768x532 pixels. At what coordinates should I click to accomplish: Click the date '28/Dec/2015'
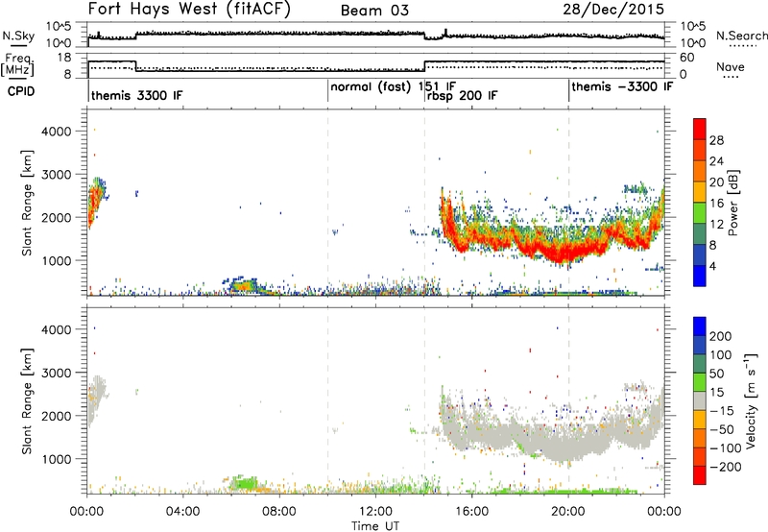coord(613,9)
